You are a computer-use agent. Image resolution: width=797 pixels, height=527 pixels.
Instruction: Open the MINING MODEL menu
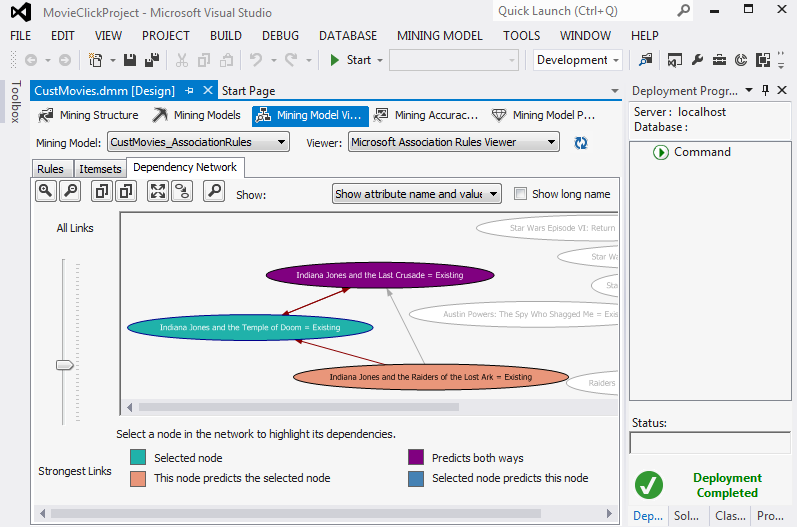click(x=440, y=36)
